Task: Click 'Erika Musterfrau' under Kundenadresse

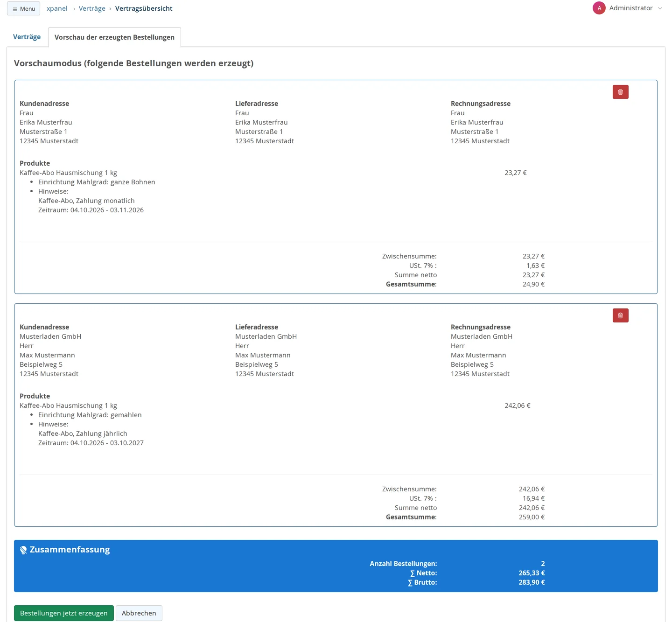Action: [46, 122]
